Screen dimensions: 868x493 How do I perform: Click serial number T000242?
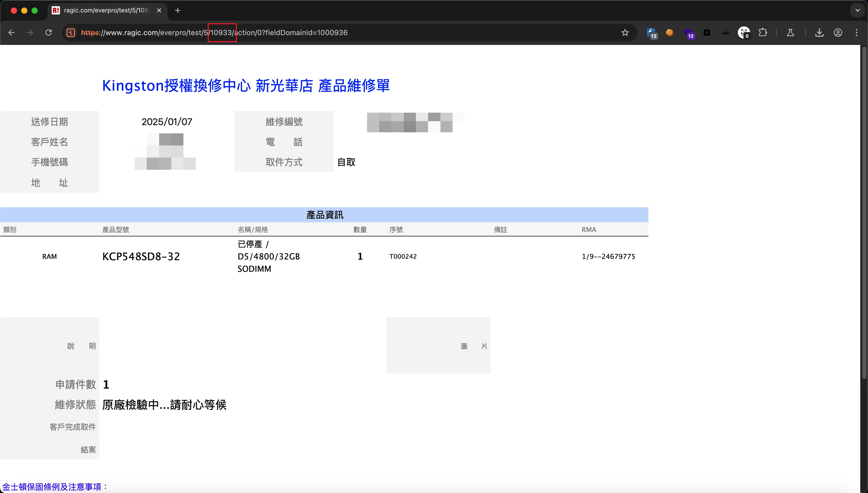(403, 256)
